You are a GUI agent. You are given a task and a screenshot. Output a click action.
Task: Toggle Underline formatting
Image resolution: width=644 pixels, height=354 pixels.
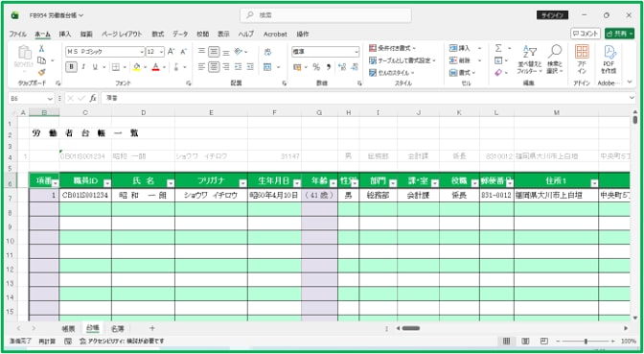coord(95,66)
